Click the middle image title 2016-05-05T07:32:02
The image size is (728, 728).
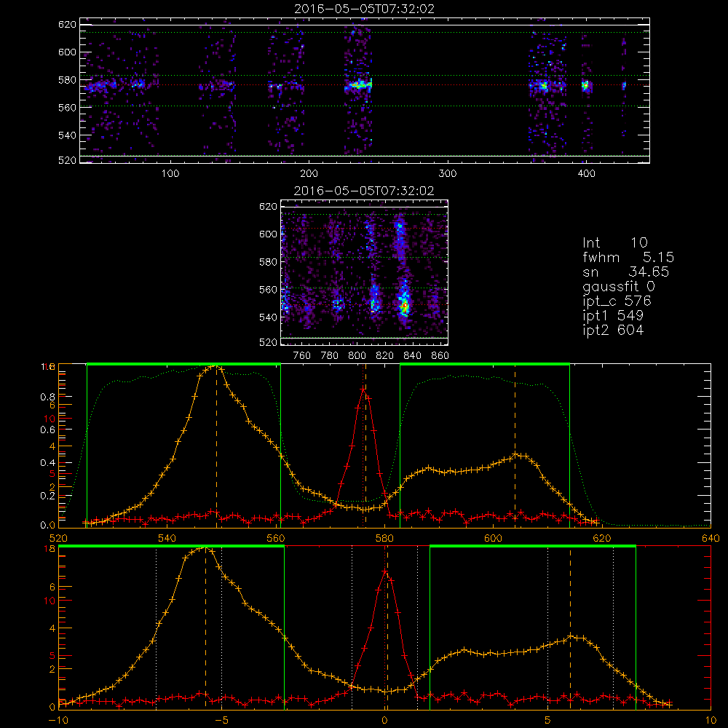(364, 191)
